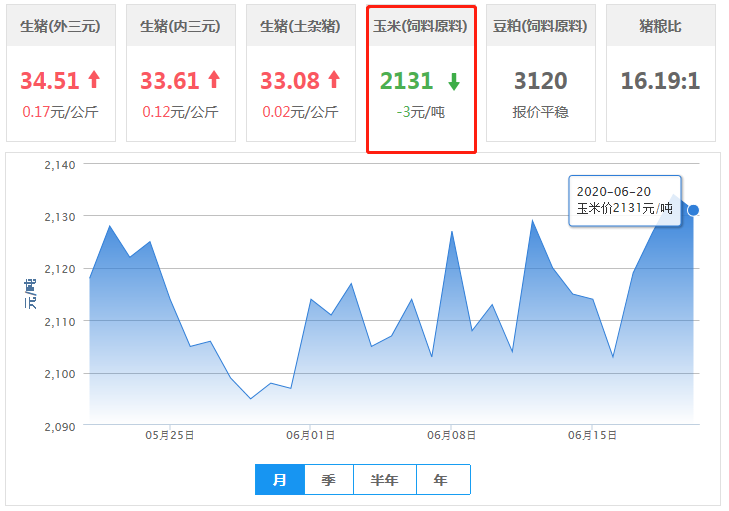Select the 猪粮比 card header
Image resolution: width=729 pixels, height=511 pixels.
[x=661, y=26]
